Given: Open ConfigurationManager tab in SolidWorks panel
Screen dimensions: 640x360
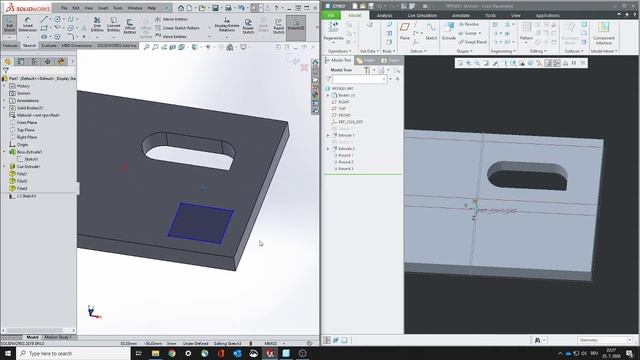Looking at the screenshot, I should [x=34, y=62].
